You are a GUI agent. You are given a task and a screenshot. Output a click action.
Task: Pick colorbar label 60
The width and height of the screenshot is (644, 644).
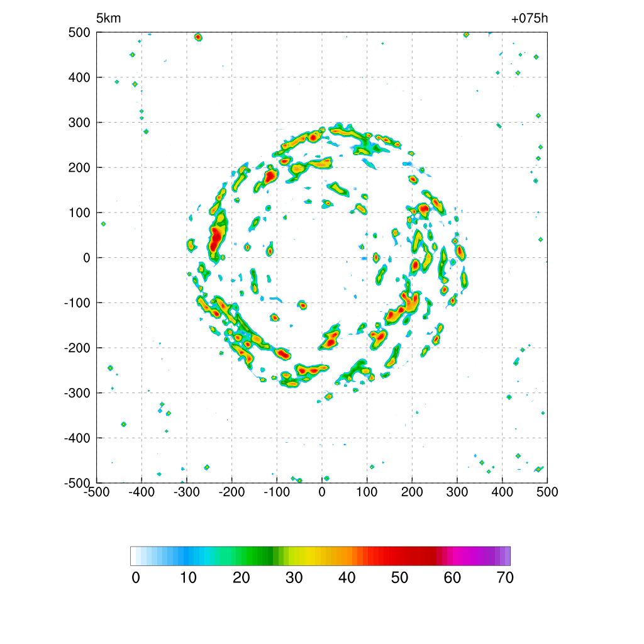(452, 578)
